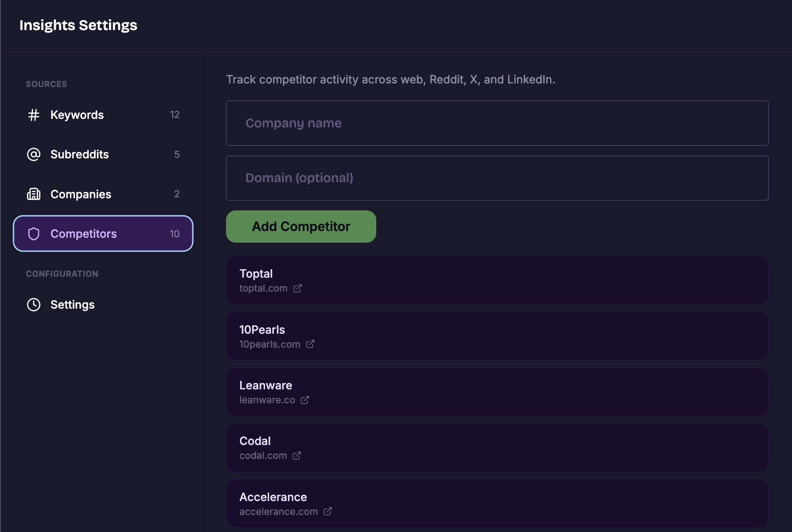Select the Keywords hashtag icon
Viewport: 792px width, 532px height.
pos(33,115)
